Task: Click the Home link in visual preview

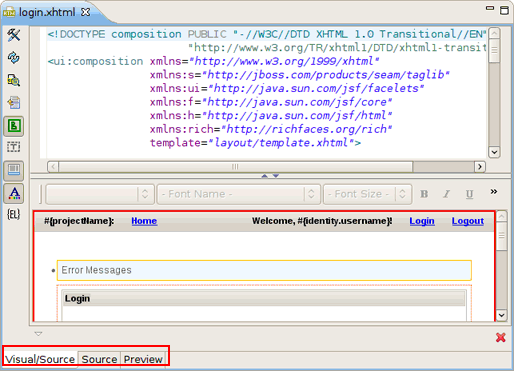Action: (144, 221)
